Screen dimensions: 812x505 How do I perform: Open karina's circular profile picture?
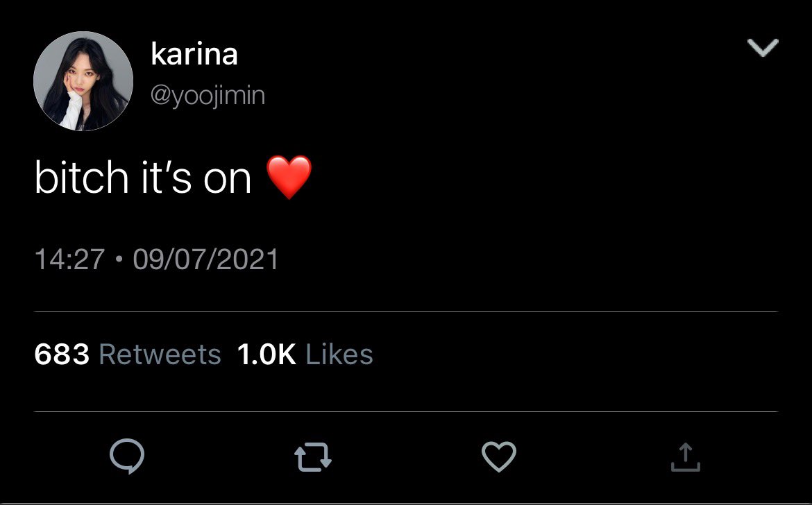pyautogui.click(x=83, y=80)
